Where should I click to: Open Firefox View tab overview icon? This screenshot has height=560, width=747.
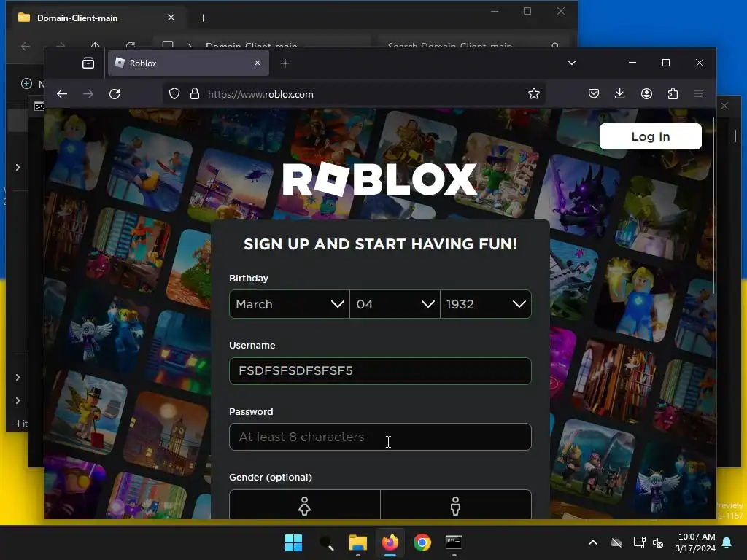pos(88,63)
